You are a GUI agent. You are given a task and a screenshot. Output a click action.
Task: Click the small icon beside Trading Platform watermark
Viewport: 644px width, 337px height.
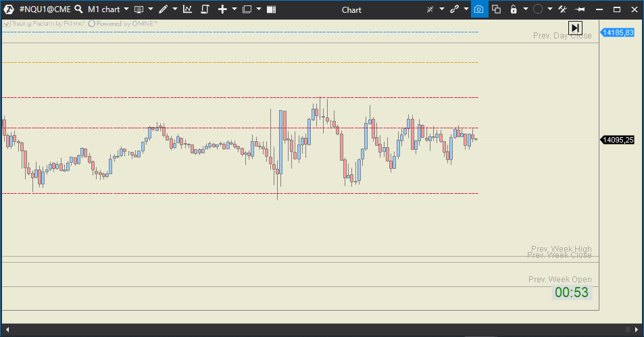6,24
